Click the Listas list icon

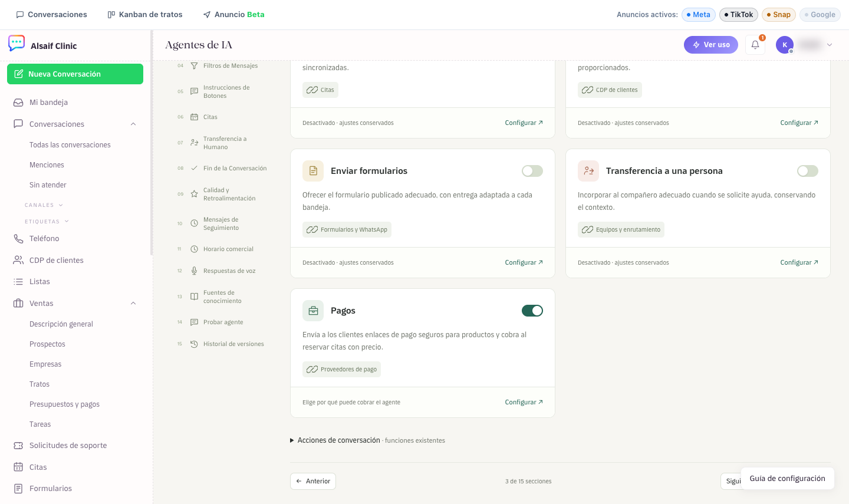point(18,282)
